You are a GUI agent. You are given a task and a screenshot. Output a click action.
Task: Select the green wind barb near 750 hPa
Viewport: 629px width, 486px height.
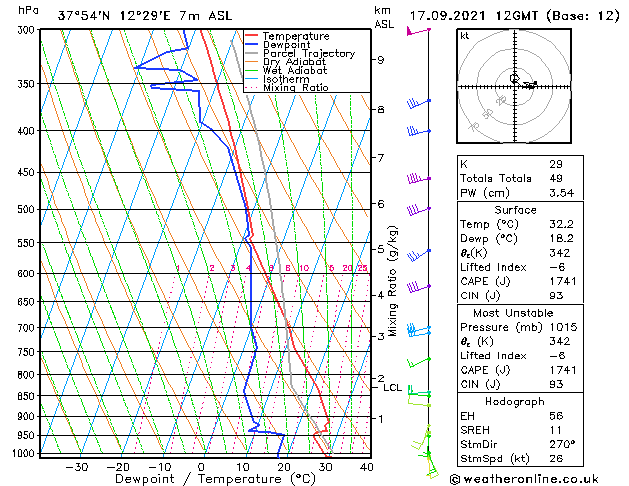click(x=418, y=362)
